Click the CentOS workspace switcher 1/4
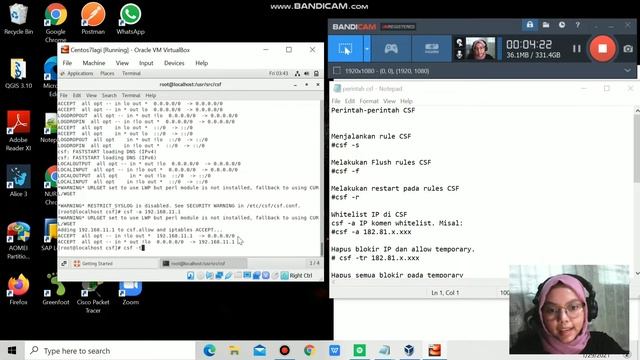The height and width of the screenshot is (360, 640). click(x=314, y=263)
